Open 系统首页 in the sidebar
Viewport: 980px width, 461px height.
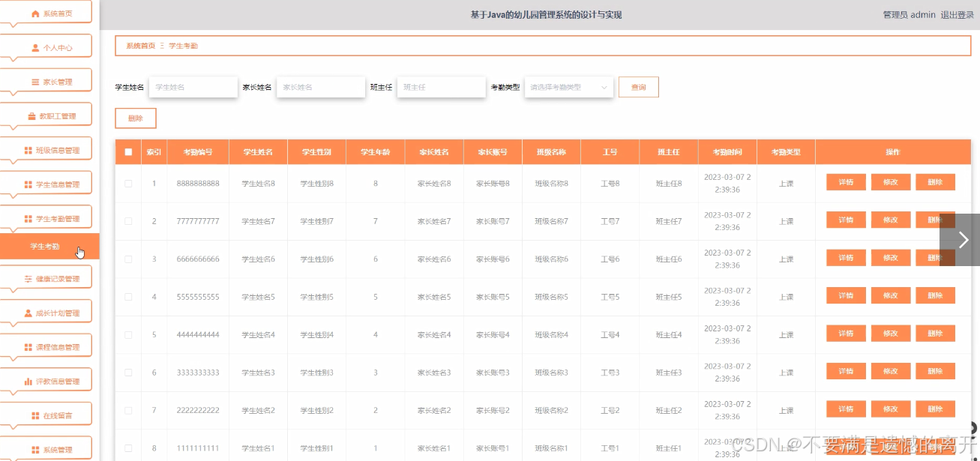46,13
